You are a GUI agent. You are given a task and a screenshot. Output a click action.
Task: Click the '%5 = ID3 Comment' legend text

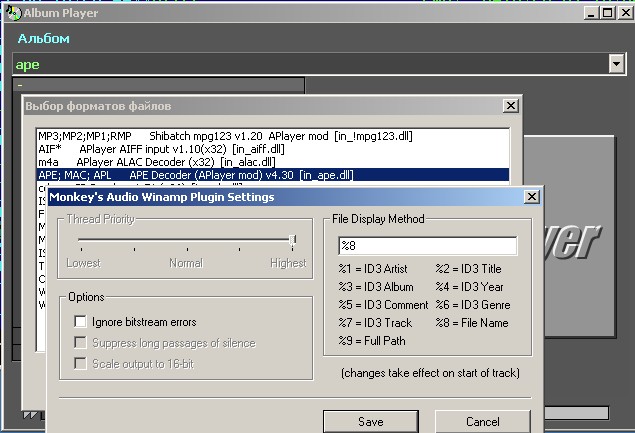383,305
